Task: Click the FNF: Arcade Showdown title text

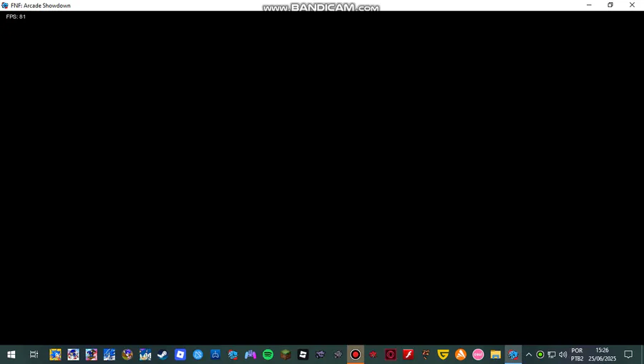Action: (41, 5)
